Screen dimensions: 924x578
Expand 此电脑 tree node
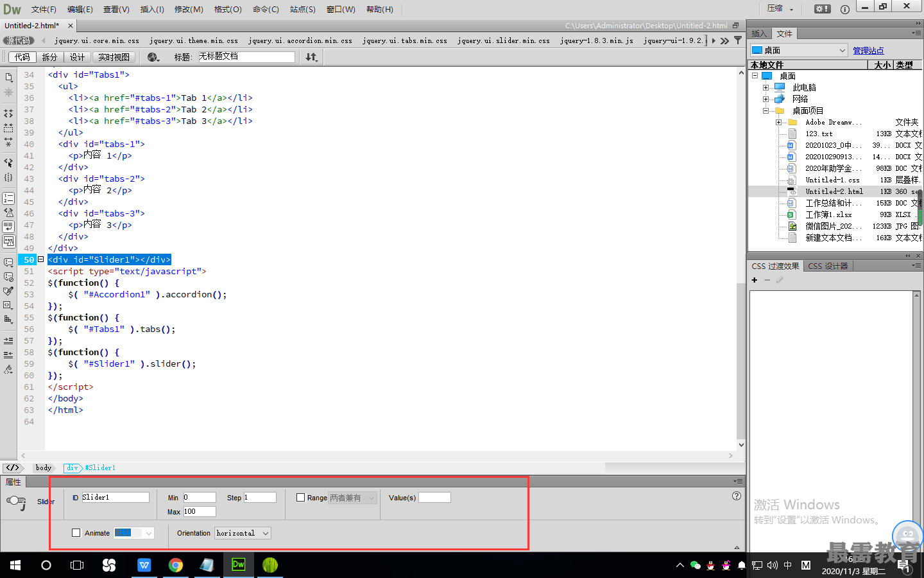(766, 87)
